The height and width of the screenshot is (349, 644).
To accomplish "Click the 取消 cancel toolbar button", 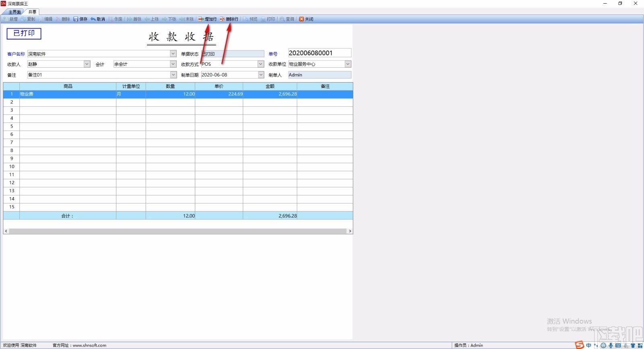I will (98, 19).
